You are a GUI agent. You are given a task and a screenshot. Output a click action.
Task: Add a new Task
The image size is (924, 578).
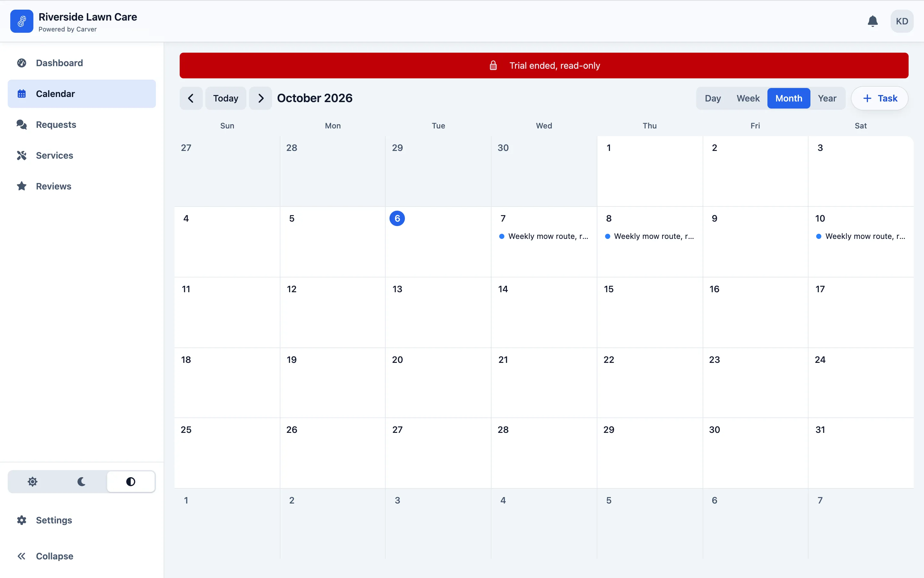879,98
